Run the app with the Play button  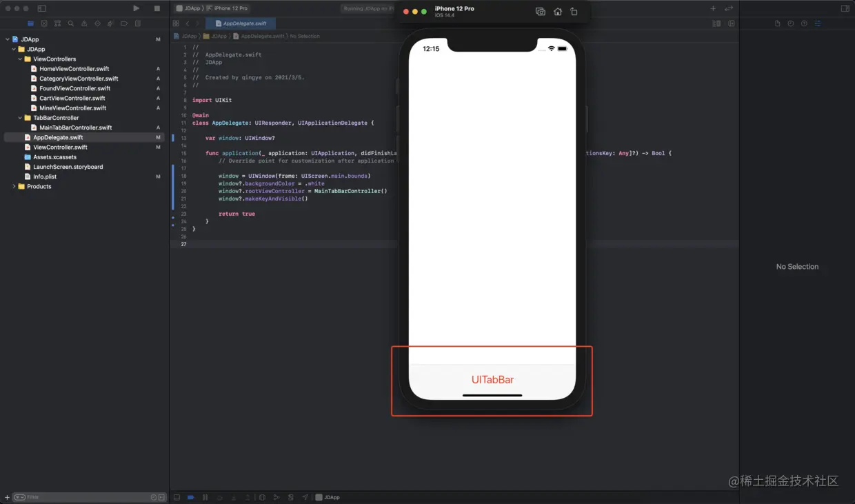[136, 8]
